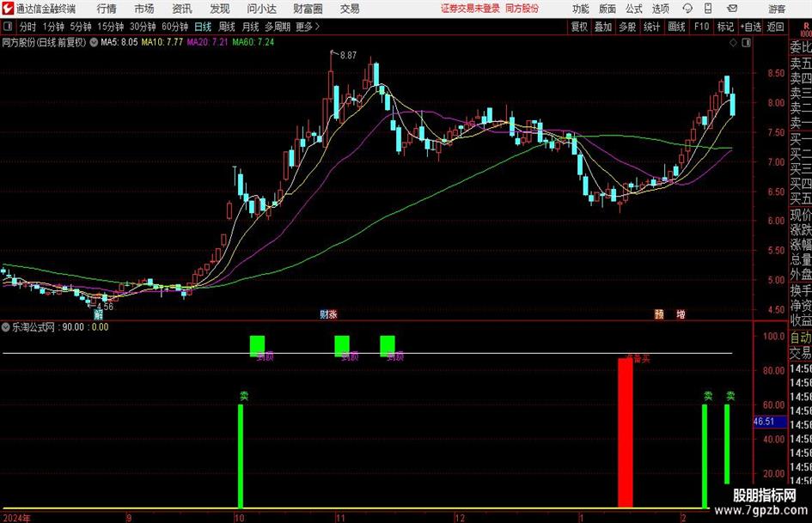
Task: Open the mail envelope icon
Action: [x=732, y=9]
